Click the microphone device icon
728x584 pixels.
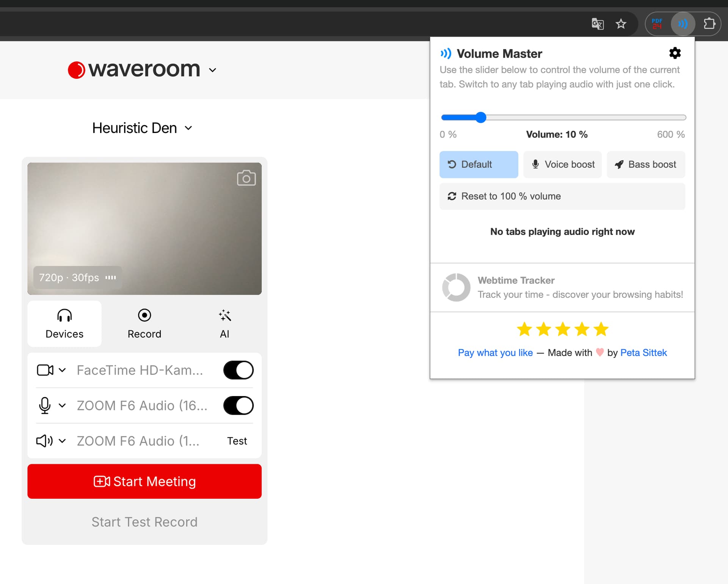coord(45,406)
